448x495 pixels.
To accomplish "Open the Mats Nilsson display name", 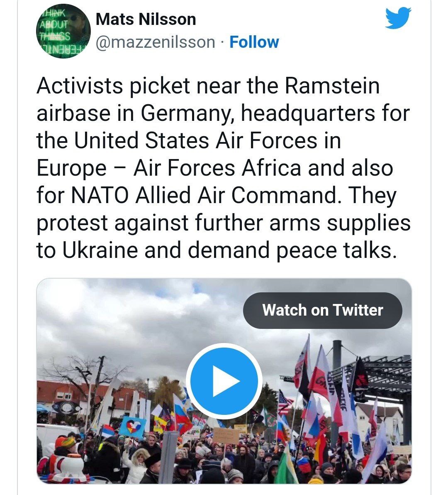I will click(x=146, y=20).
